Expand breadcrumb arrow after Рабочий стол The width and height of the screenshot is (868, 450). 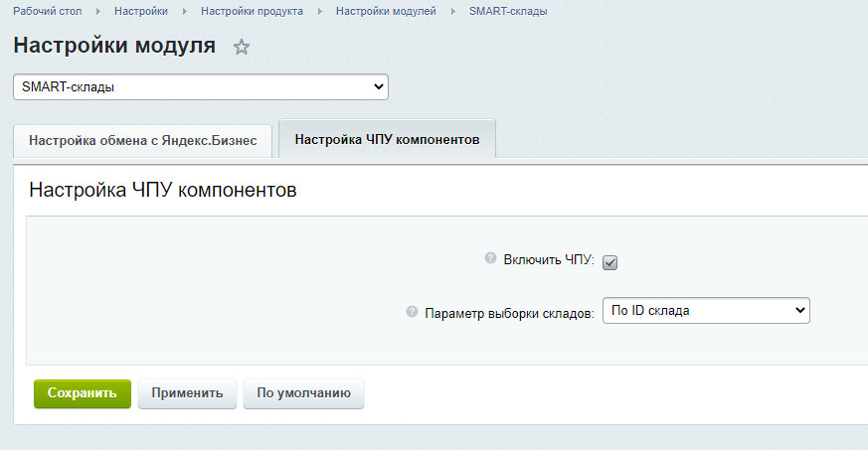tap(98, 11)
